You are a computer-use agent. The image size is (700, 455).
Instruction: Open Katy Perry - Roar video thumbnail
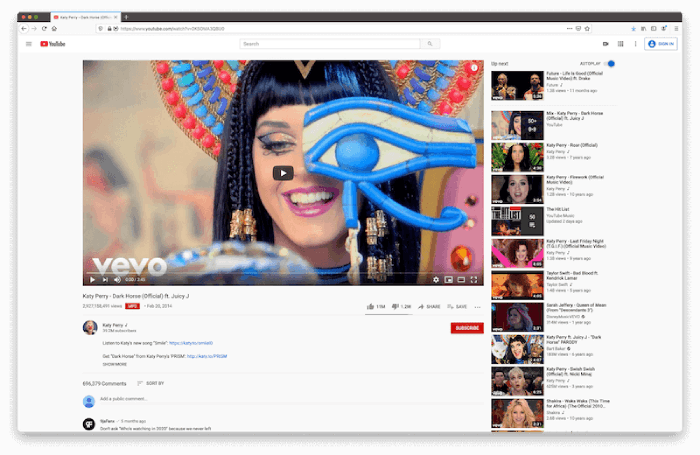(x=517, y=157)
